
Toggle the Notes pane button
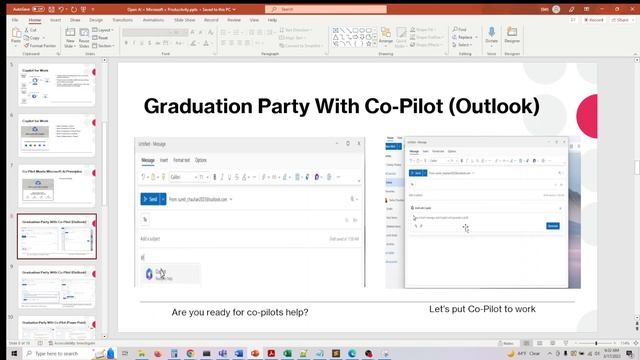[x=506, y=343]
